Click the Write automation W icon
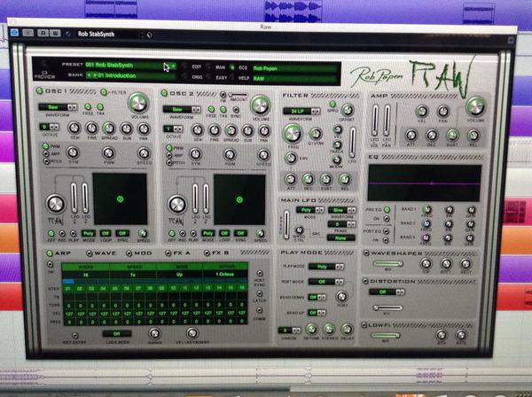 tap(55, 33)
